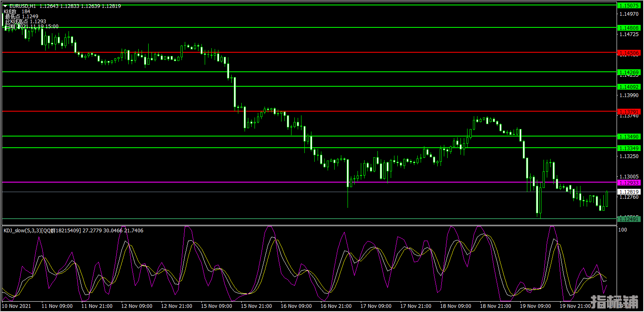
Task: Open the chart menu triangle beside EURUSD,H1
Action: point(5,6)
